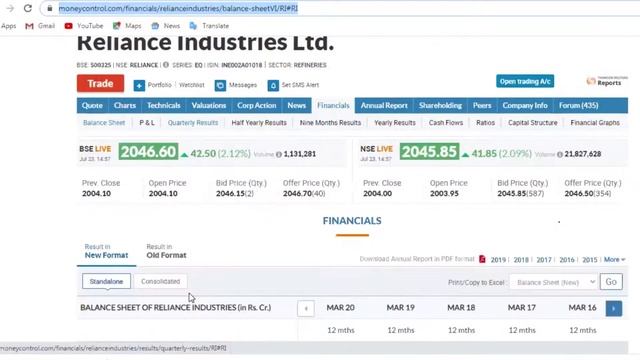Select Standalone view toggle
This screenshot has height=360, width=640.
pos(106,281)
